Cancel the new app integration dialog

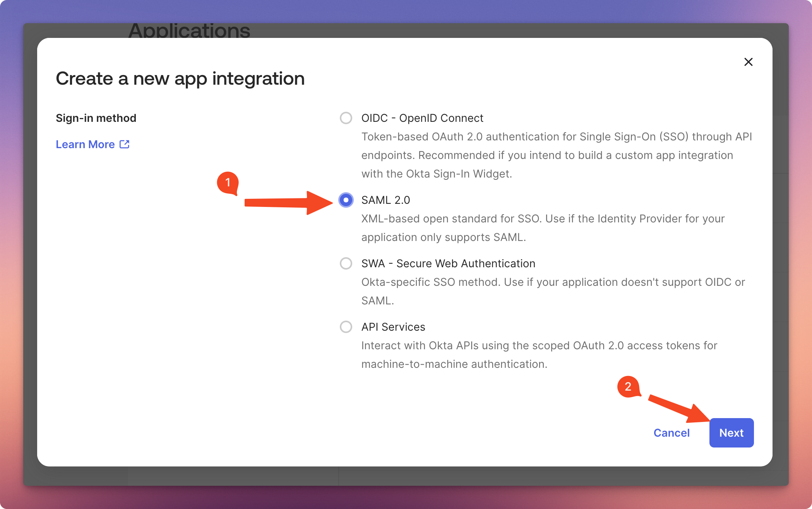[x=672, y=433]
